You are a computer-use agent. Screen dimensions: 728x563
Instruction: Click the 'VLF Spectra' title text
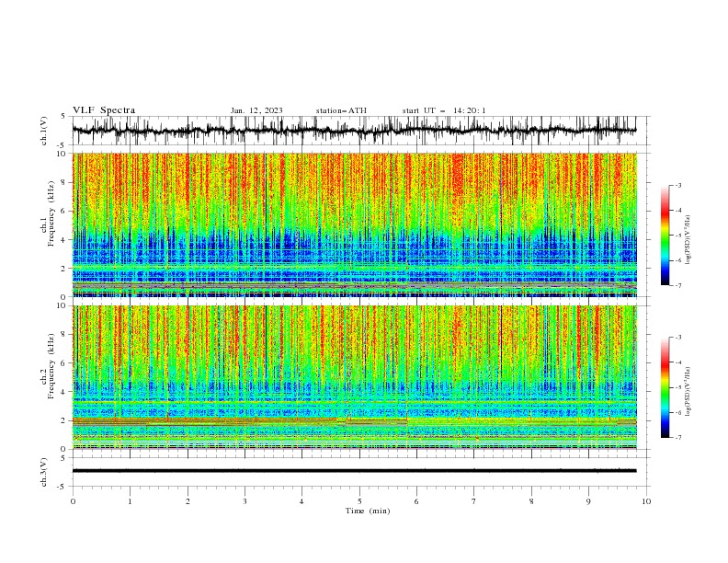(x=104, y=110)
